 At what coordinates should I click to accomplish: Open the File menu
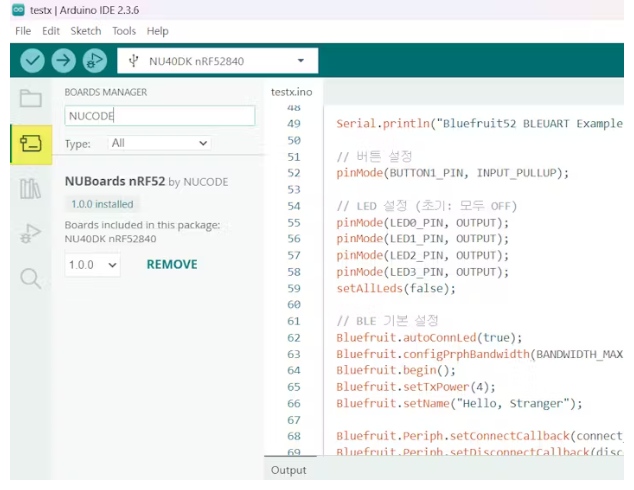(23, 31)
